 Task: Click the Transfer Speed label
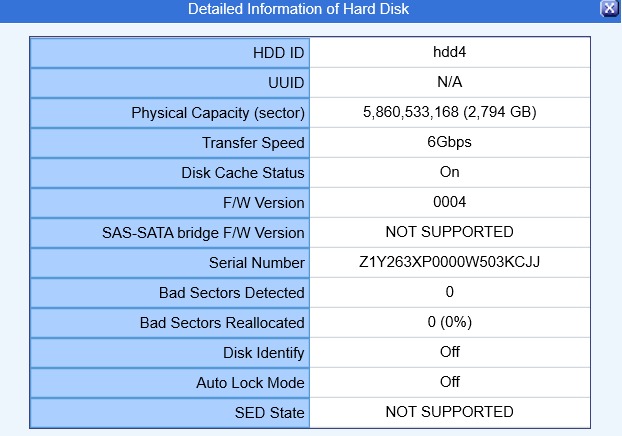pyautogui.click(x=253, y=143)
